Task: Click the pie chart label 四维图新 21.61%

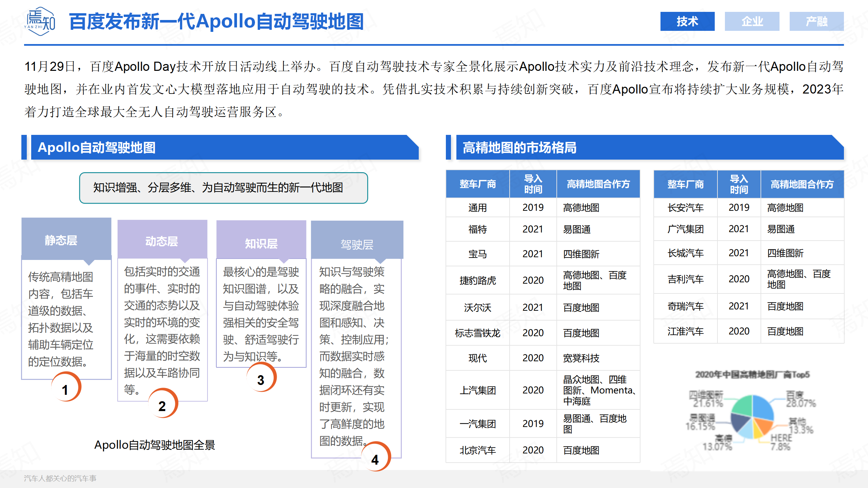Action: (706, 399)
